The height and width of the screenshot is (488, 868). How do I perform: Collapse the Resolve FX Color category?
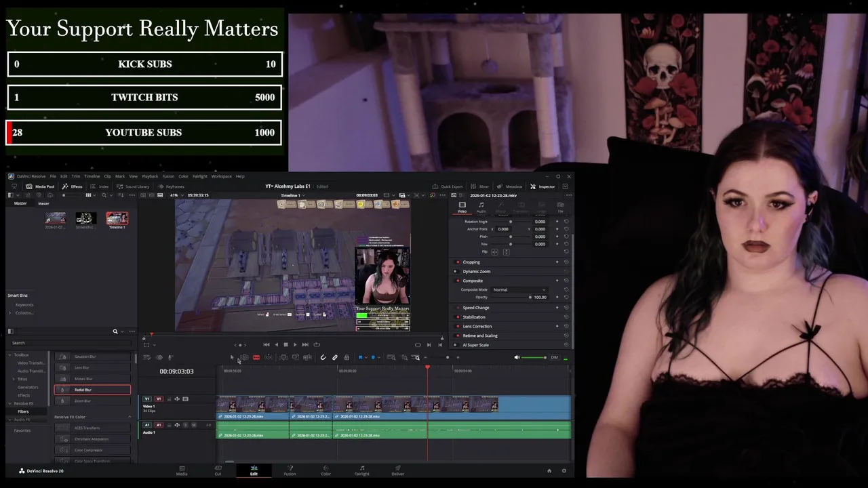coord(130,417)
